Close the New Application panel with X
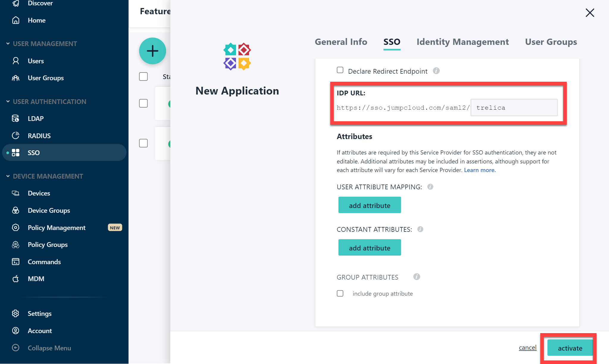This screenshot has height=364, width=609. click(x=590, y=13)
